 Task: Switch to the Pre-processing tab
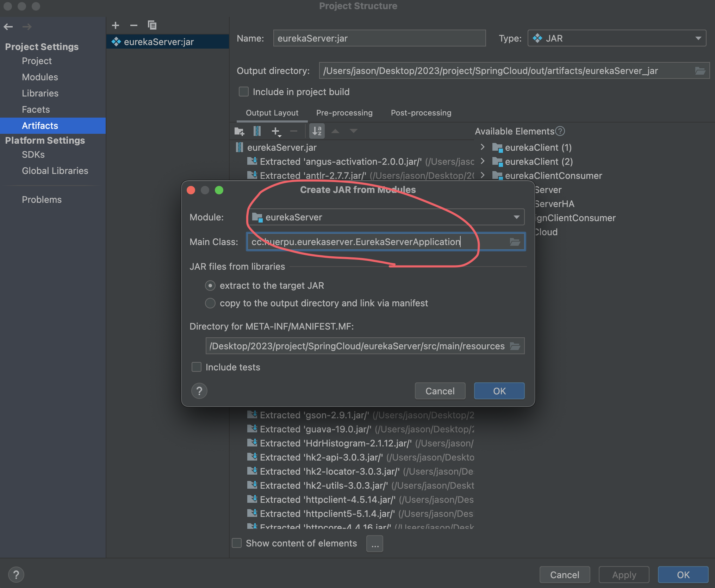pos(344,113)
